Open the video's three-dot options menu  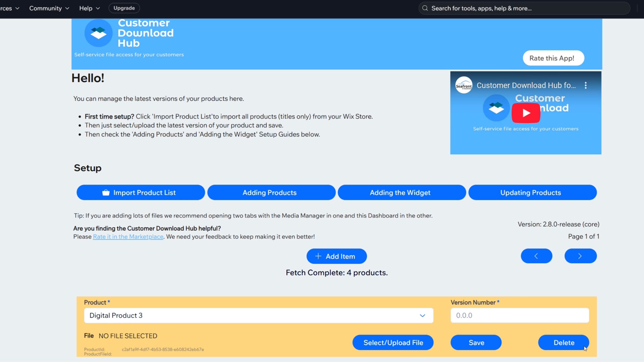tap(586, 85)
